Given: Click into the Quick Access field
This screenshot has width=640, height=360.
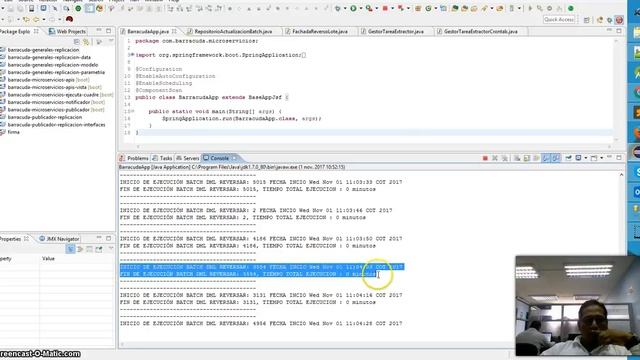Looking at the screenshot, I should (x=559, y=20).
